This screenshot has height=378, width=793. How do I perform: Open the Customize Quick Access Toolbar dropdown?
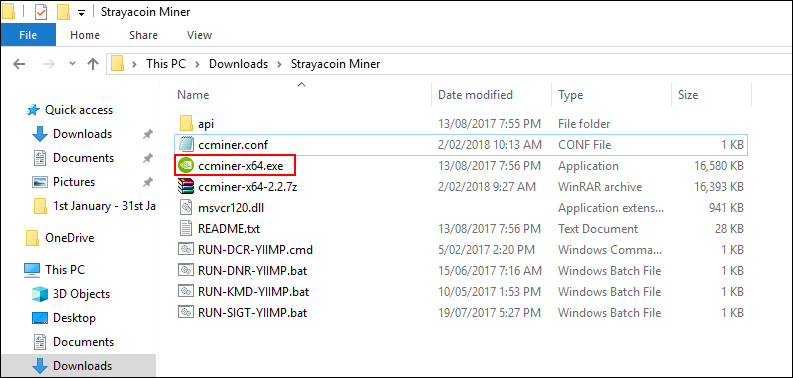click(x=81, y=13)
